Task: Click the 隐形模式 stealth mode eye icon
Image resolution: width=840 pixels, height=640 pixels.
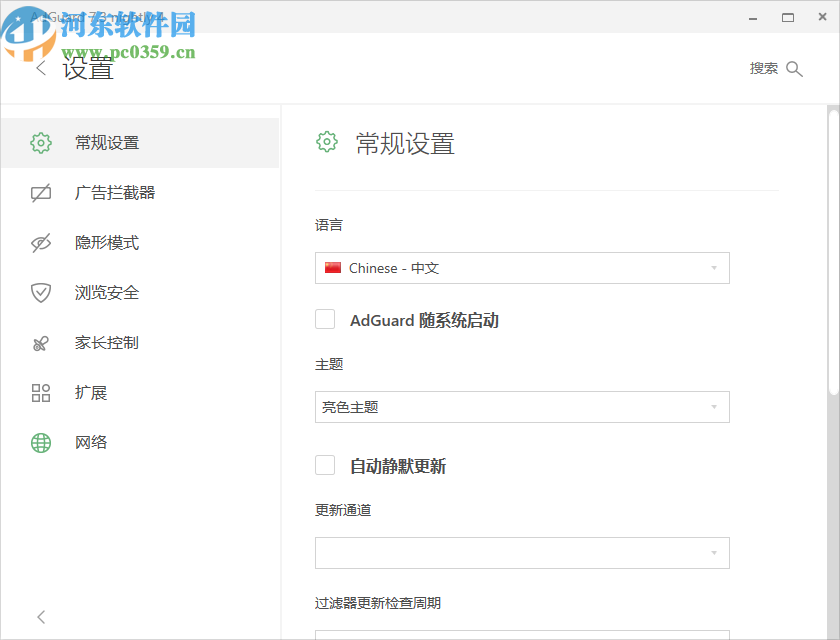Action: point(40,242)
